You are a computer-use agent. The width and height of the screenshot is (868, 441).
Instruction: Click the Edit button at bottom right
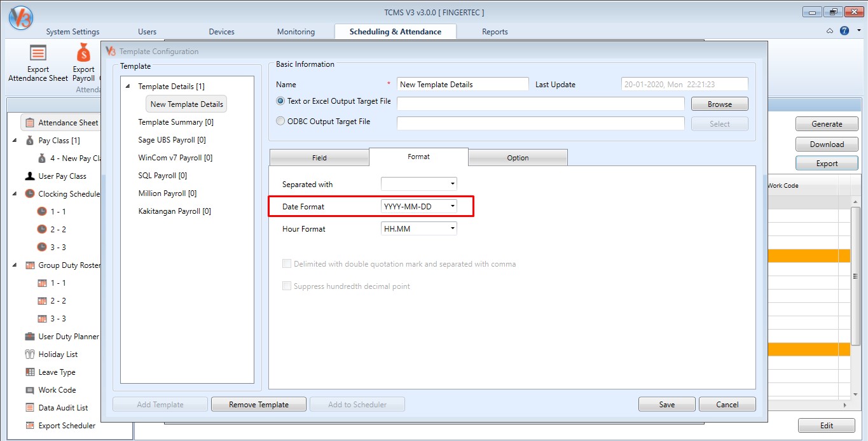point(827,426)
